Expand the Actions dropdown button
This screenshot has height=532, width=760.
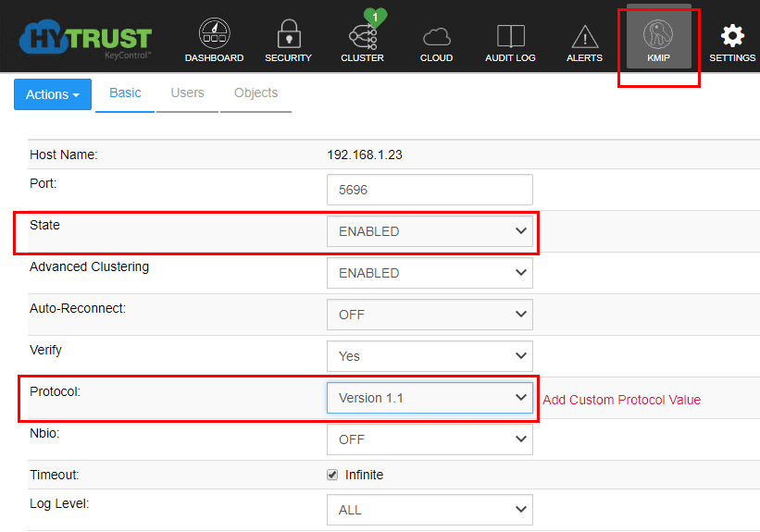point(53,94)
